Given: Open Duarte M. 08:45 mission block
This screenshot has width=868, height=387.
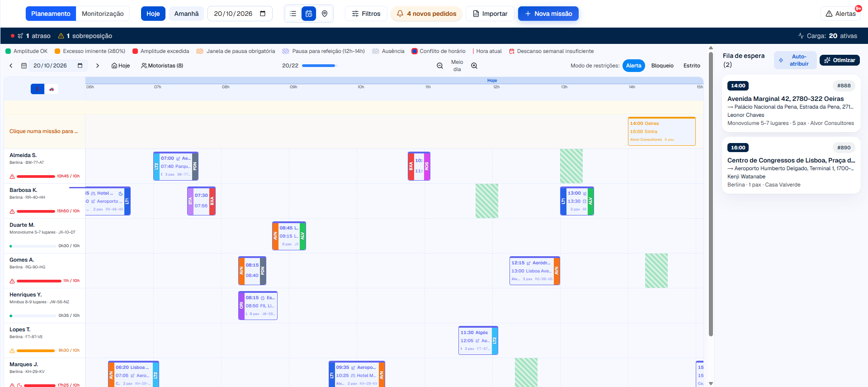Looking at the screenshot, I should [289, 236].
